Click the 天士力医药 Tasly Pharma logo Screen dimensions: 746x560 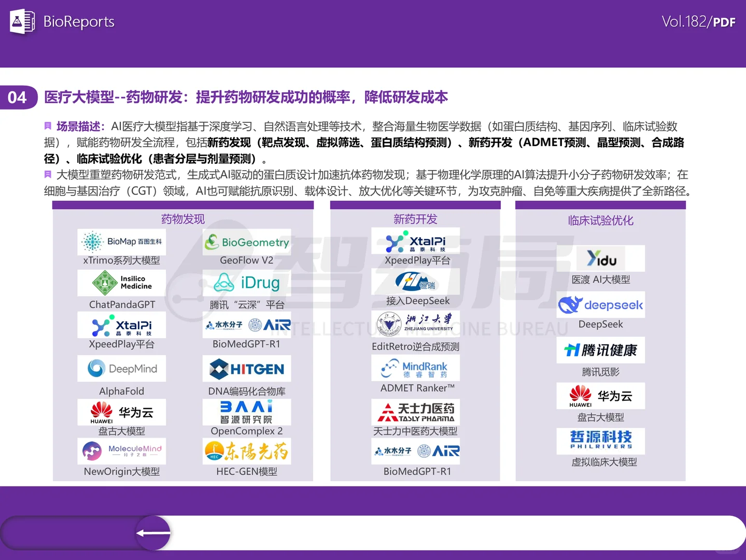tap(415, 412)
